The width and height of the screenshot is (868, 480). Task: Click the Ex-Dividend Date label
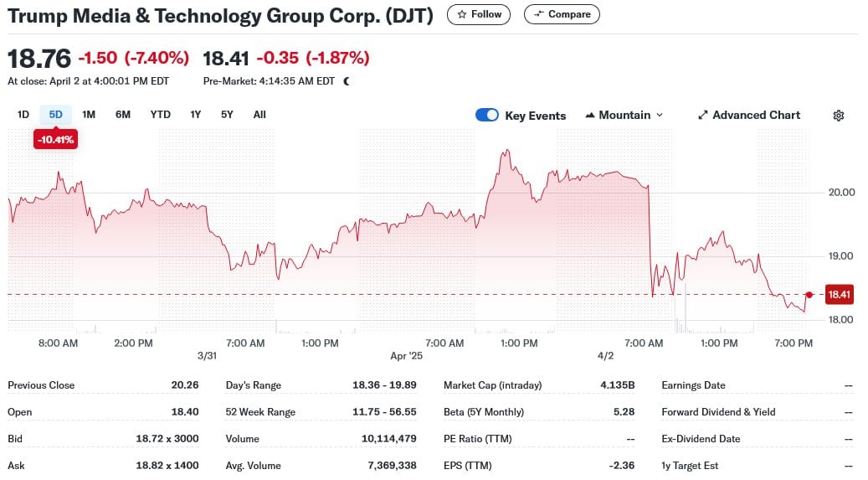coord(701,438)
